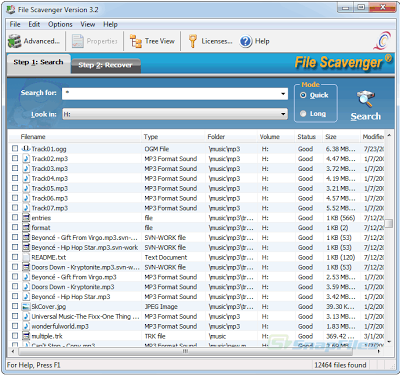Click the file icon beside format
Screen dimensions: 400x375
tap(26, 228)
